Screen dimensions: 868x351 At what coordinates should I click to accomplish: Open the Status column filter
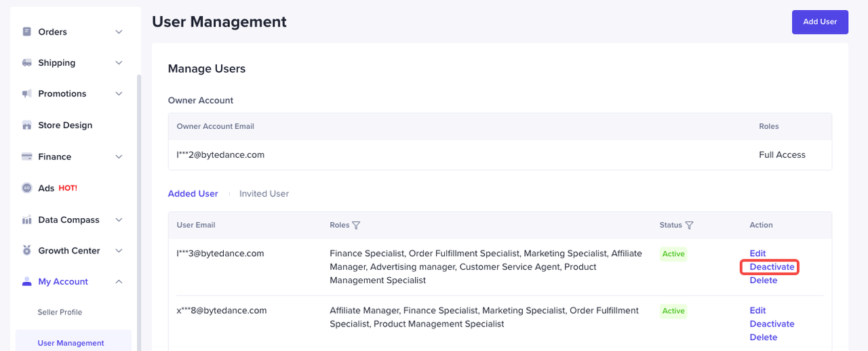(x=689, y=225)
